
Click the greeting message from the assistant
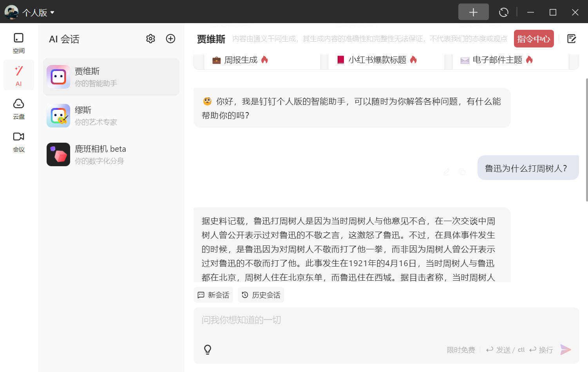pyautogui.click(x=352, y=108)
